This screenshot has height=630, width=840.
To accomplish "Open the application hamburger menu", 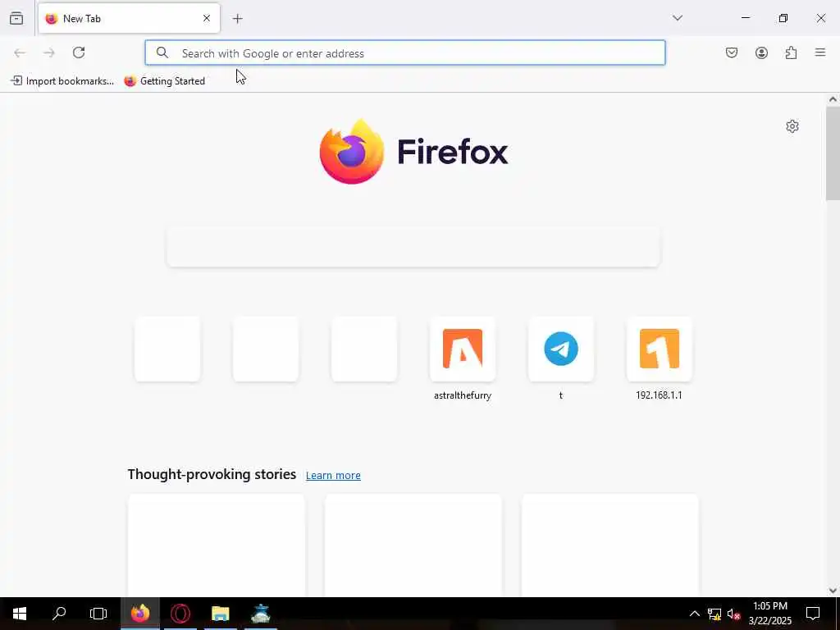I will pyautogui.click(x=820, y=52).
